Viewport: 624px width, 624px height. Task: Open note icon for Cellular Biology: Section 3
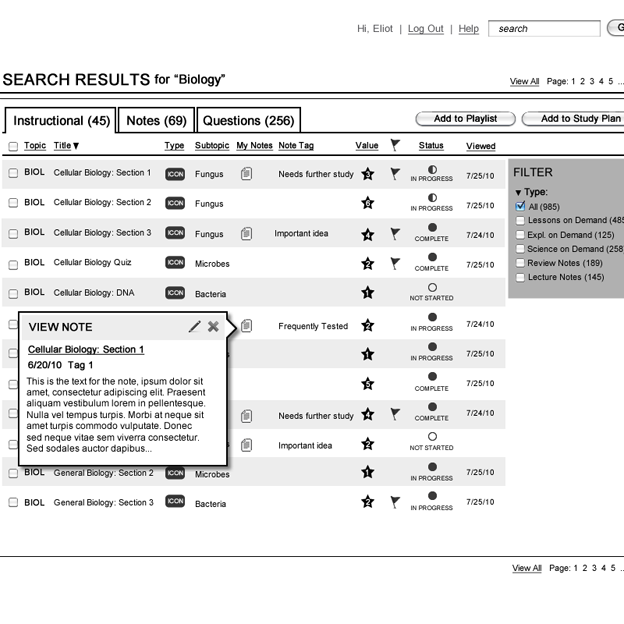[x=246, y=234]
